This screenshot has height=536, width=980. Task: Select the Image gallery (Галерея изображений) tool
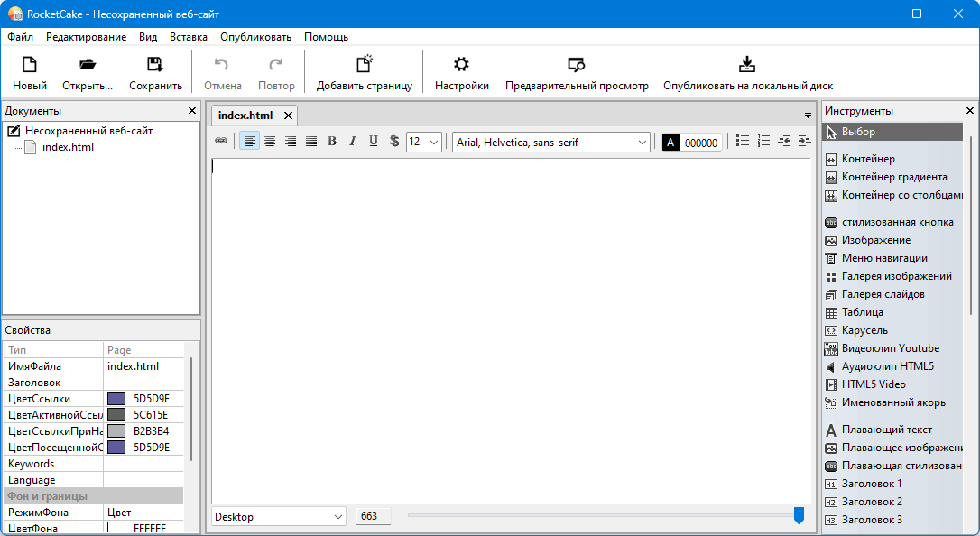896,276
